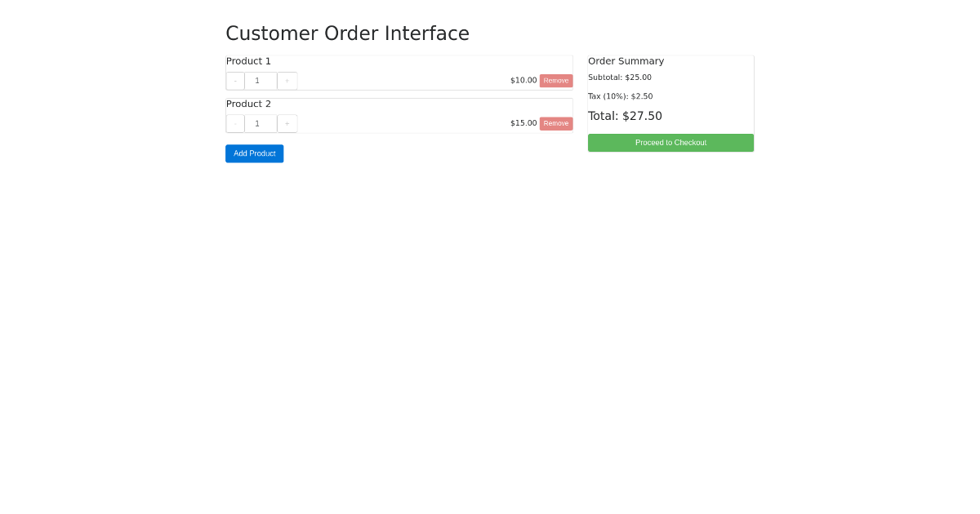Click the Subtotal $25.00 line
Image resolution: width=980 pixels, height=514 pixels.
[x=619, y=77]
